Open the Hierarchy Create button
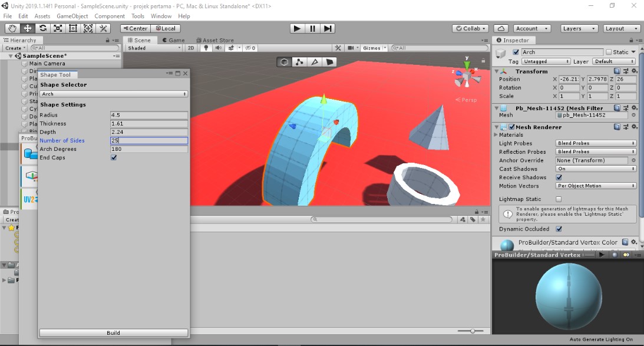Screen dimensions: 644x346 [x=15, y=48]
